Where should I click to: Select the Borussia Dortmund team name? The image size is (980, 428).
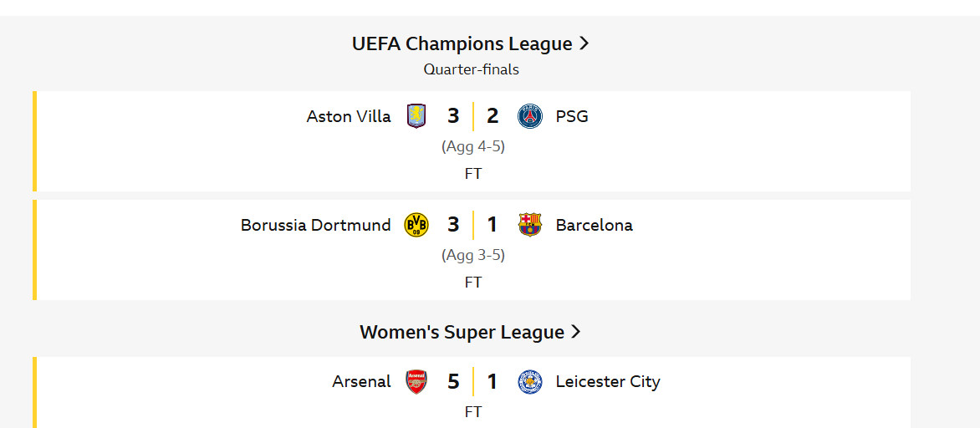(x=315, y=225)
